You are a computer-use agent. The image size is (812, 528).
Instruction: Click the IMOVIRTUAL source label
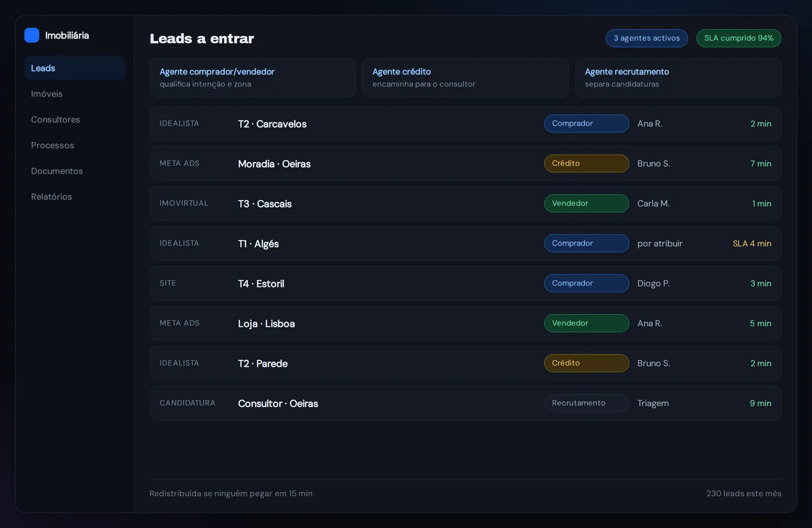pos(184,204)
